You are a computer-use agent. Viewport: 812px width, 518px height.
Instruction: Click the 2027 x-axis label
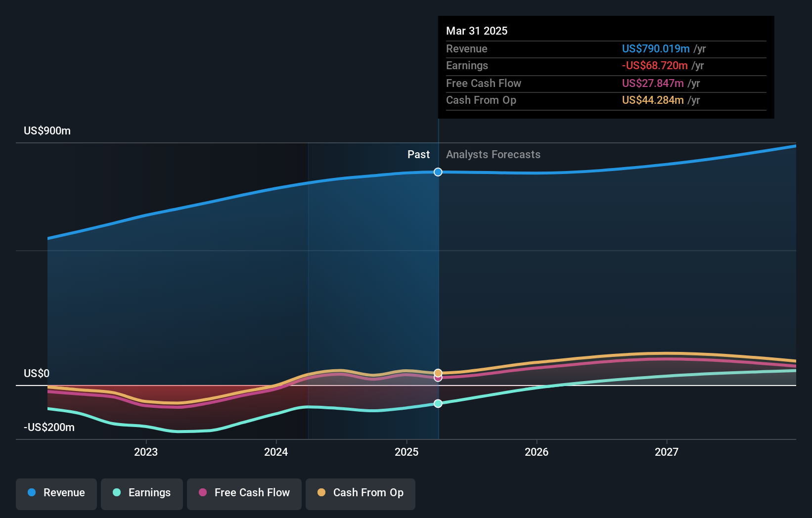(x=667, y=452)
